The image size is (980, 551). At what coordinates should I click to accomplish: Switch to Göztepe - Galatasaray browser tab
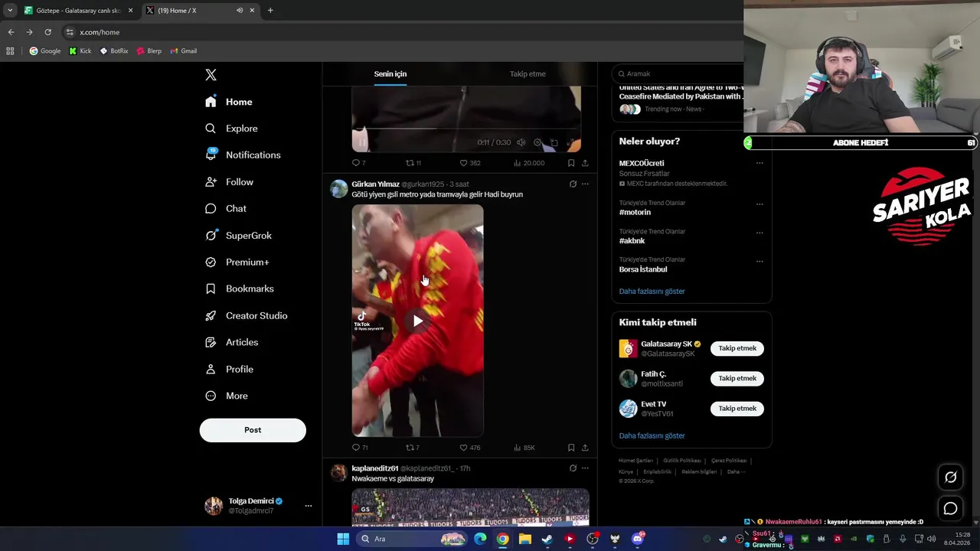pyautogui.click(x=77, y=11)
